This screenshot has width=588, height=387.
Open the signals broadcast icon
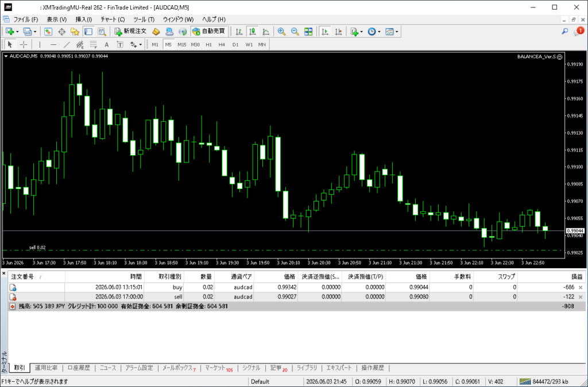(x=183, y=32)
